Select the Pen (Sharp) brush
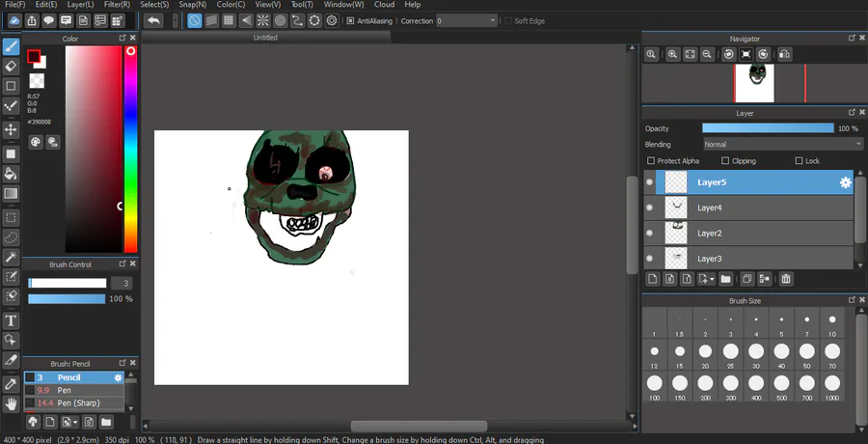Screen dimensions: 868x444 [78, 402]
